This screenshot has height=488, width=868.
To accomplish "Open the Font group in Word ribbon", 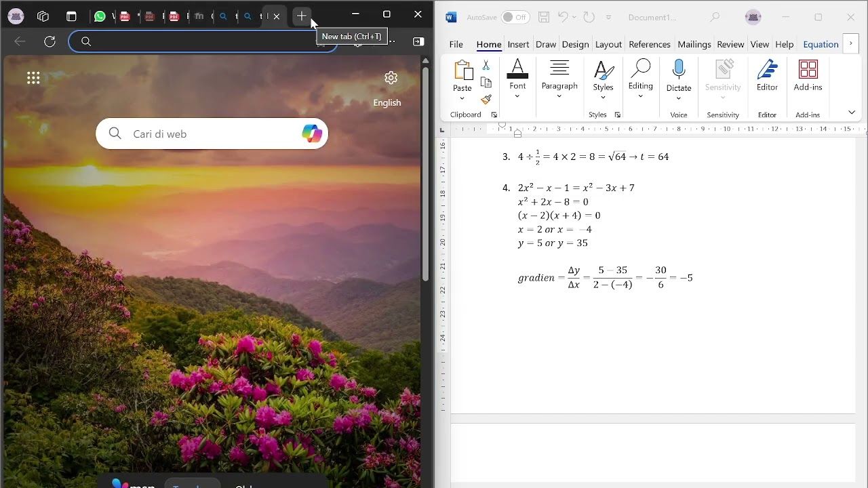I will [x=517, y=79].
